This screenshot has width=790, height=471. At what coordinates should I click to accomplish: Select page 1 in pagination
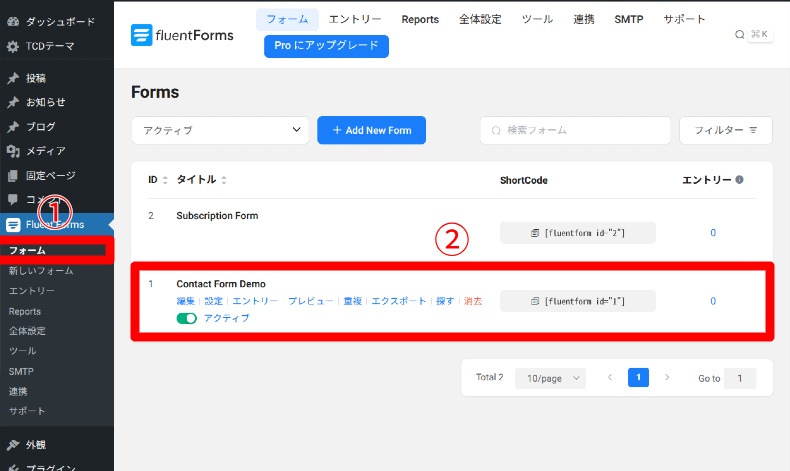click(x=638, y=377)
